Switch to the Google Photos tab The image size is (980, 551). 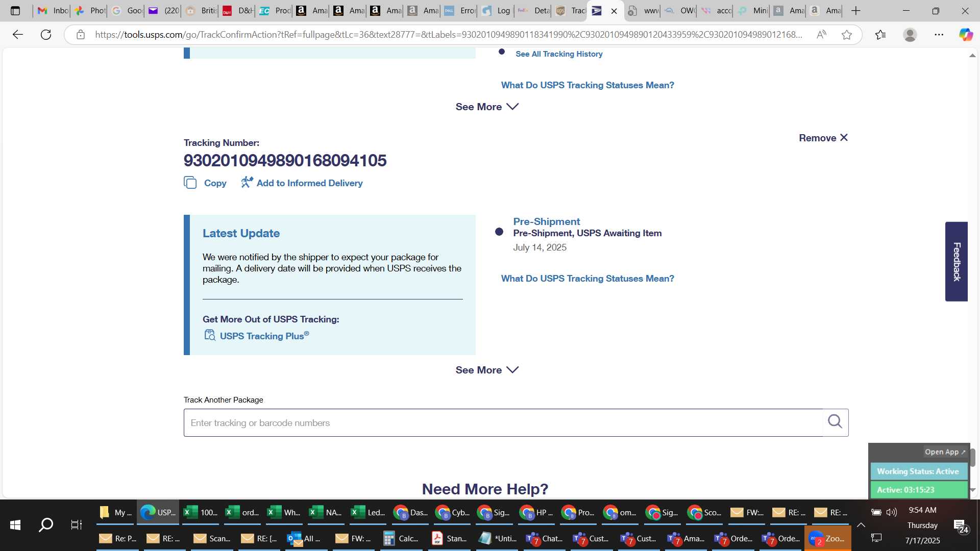tap(89, 11)
